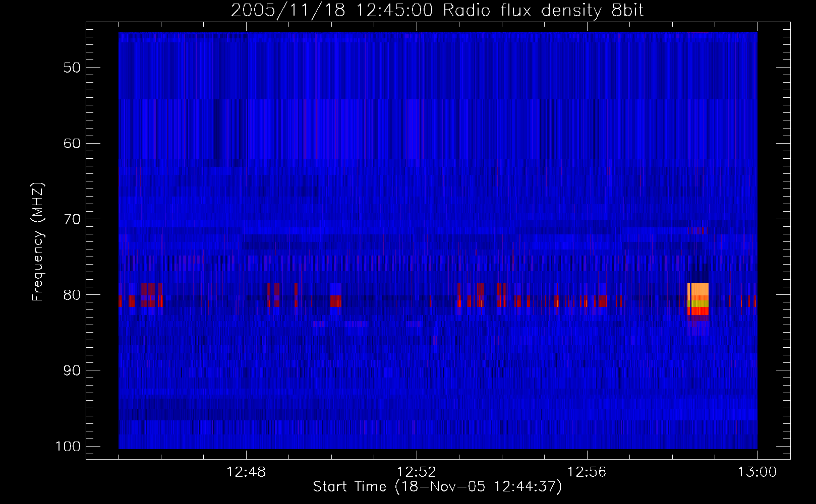Click the plot title "2005/11/18 12:45:00 Radio flux density 8bit"
Viewport: 816px width, 504px height.
(x=437, y=11)
